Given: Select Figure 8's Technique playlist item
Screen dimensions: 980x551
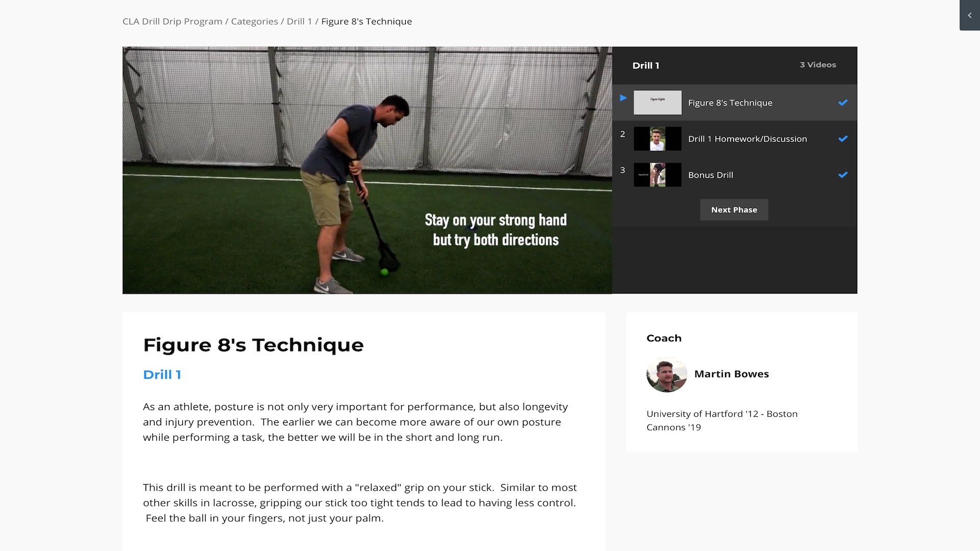Looking at the screenshot, I should click(730, 103).
